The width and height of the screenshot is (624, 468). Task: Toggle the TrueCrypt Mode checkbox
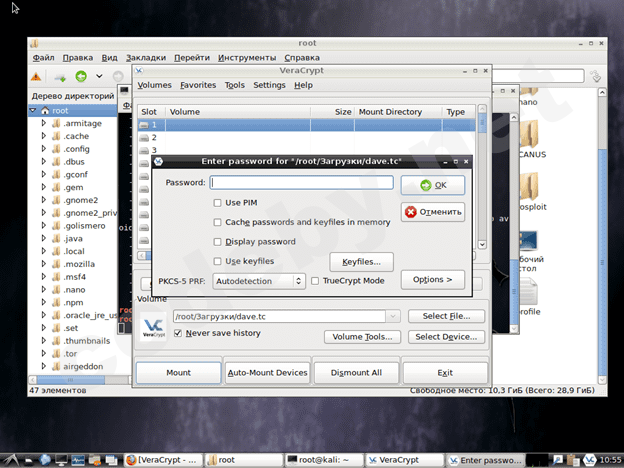[315, 281]
